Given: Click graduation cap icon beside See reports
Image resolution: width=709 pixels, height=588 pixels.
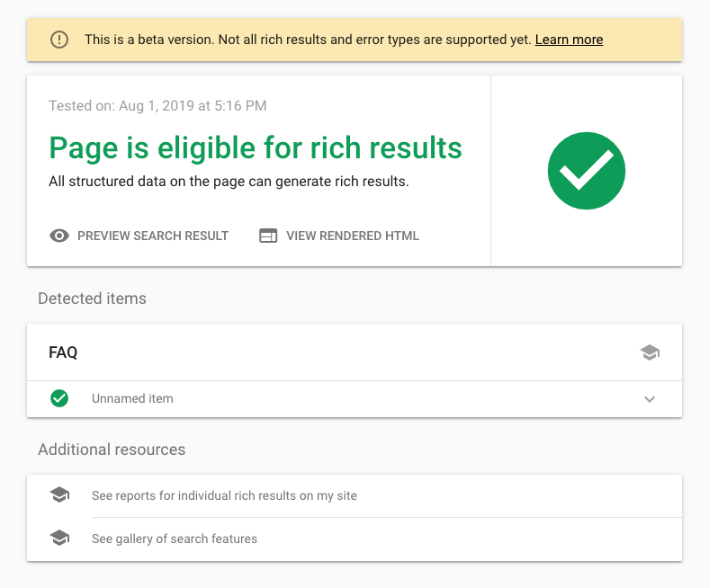Looking at the screenshot, I should [59, 494].
